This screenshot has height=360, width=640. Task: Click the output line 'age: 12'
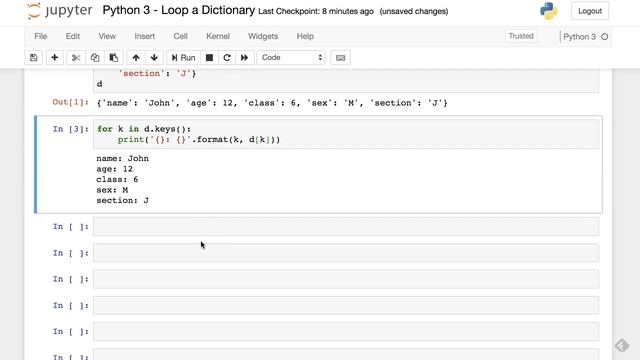[115, 169]
